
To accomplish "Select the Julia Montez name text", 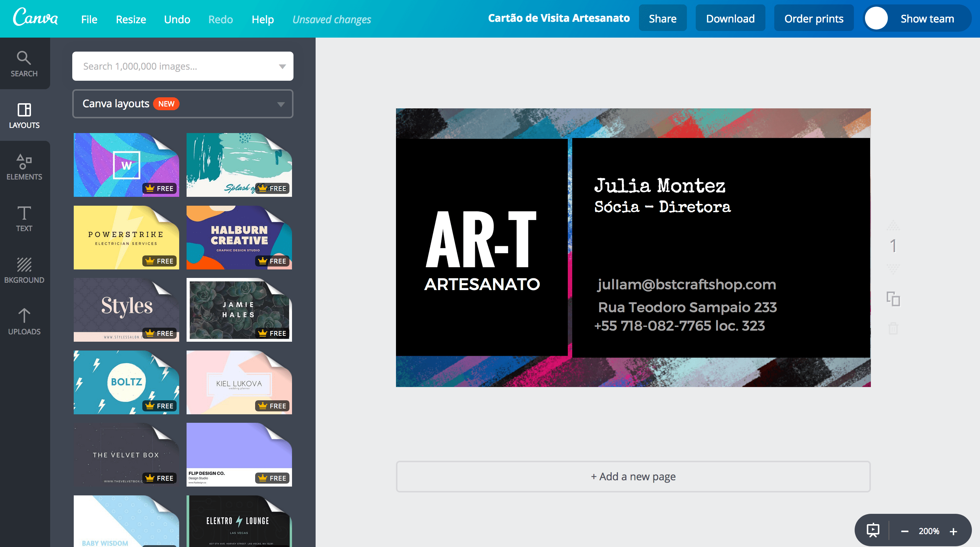I will tap(660, 186).
